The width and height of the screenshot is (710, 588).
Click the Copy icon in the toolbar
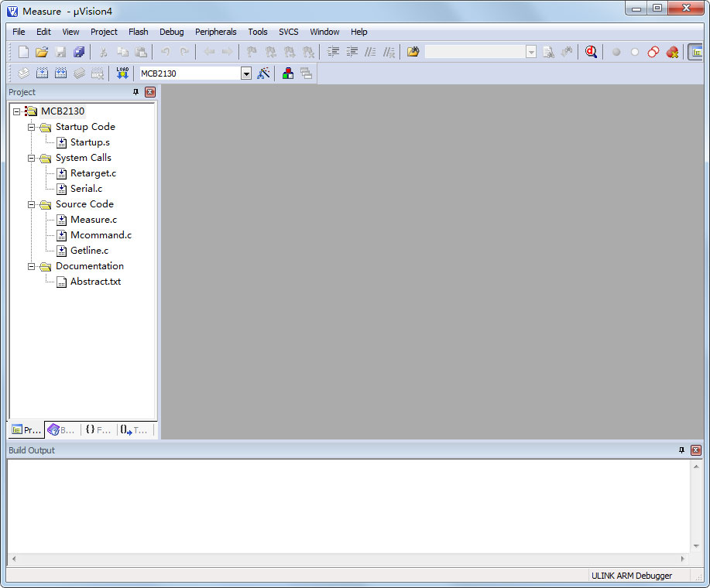click(122, 52)
